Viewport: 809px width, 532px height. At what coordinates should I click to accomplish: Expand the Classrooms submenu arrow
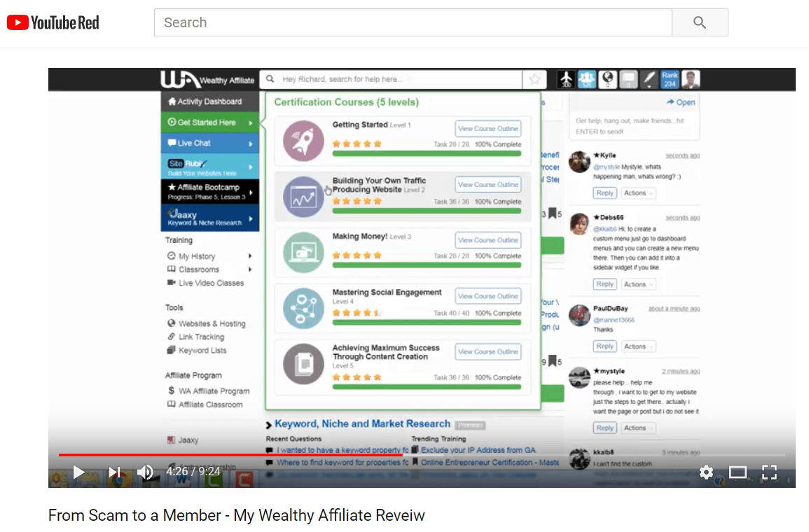[250, 269]
